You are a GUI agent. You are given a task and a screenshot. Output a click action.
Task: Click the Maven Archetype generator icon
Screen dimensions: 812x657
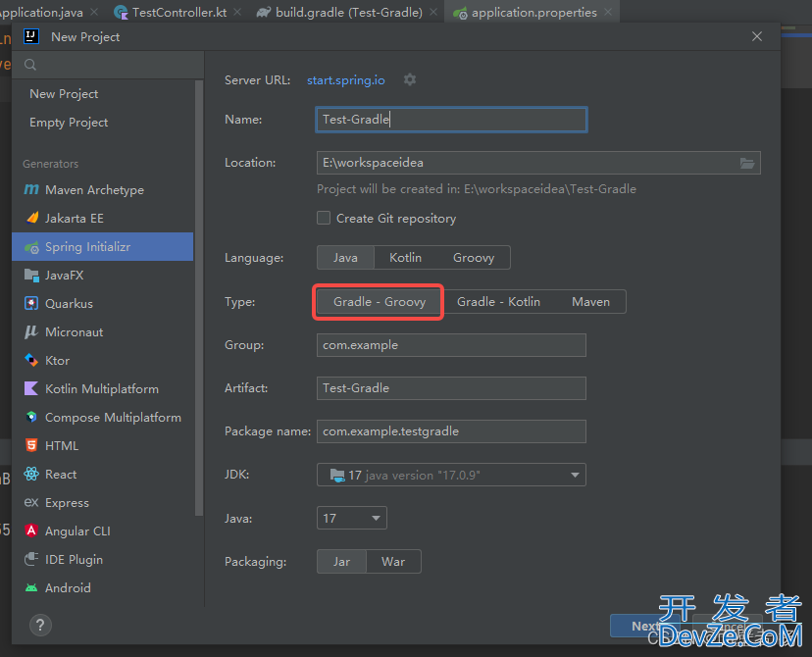pos(31,189)
